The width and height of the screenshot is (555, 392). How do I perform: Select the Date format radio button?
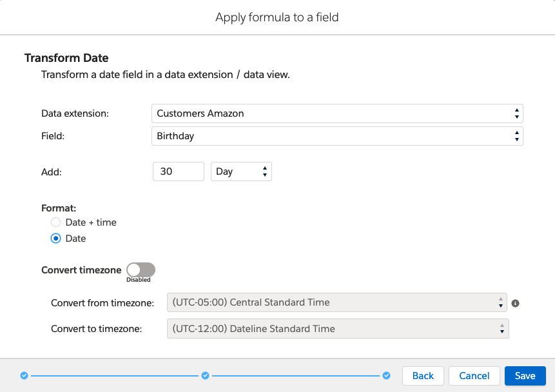point(55,239)
